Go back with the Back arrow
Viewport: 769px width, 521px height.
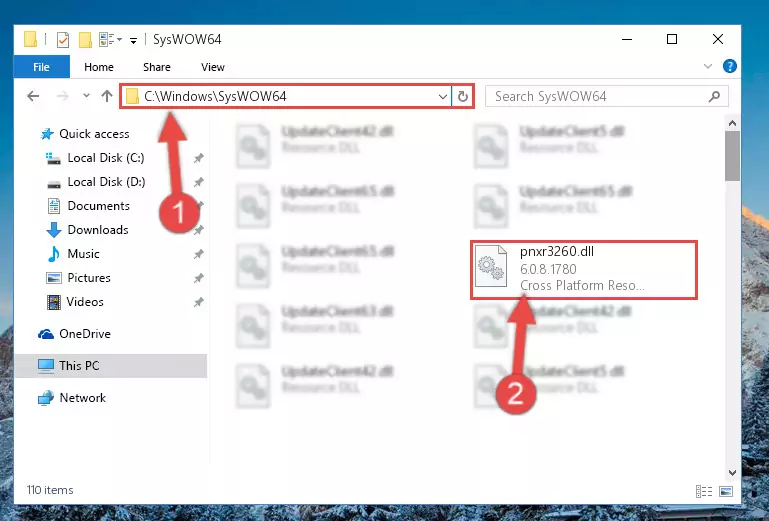[33, 96]
